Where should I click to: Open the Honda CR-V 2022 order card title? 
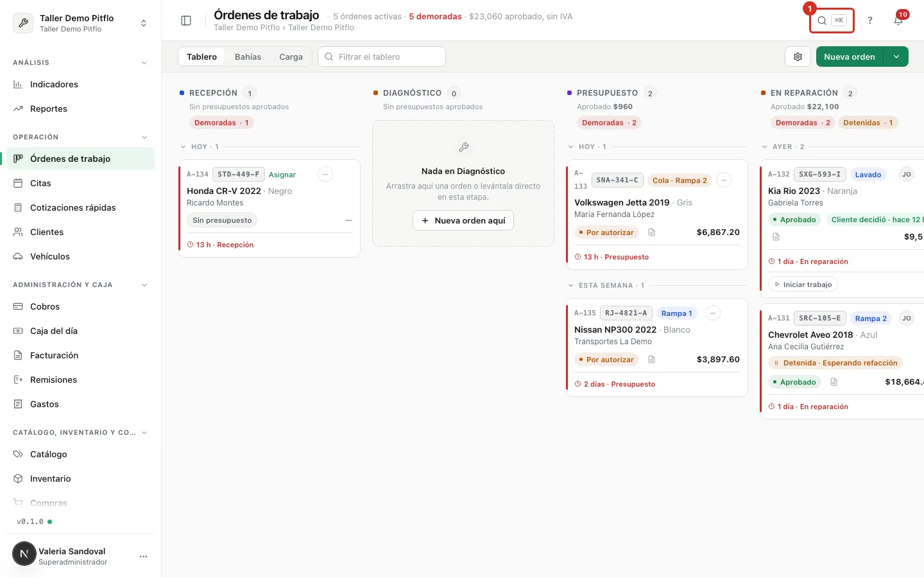[224, 191]
